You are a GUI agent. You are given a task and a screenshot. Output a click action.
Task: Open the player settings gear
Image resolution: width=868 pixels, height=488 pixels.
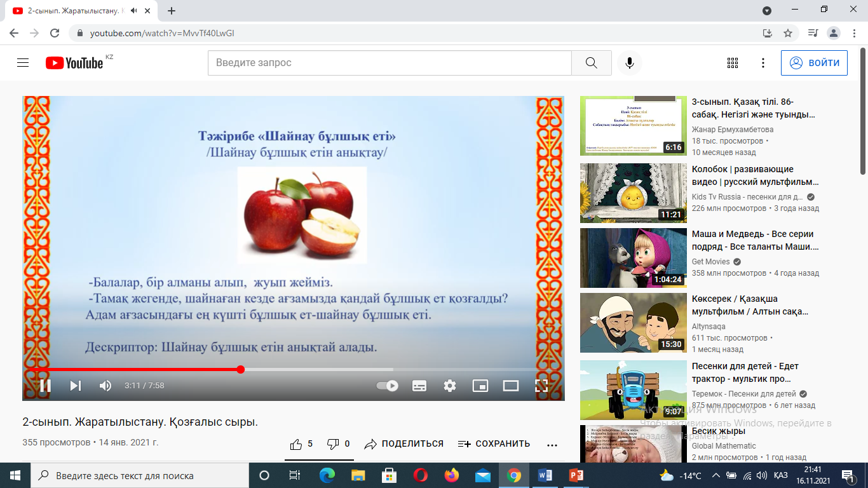tap(450, 385)
